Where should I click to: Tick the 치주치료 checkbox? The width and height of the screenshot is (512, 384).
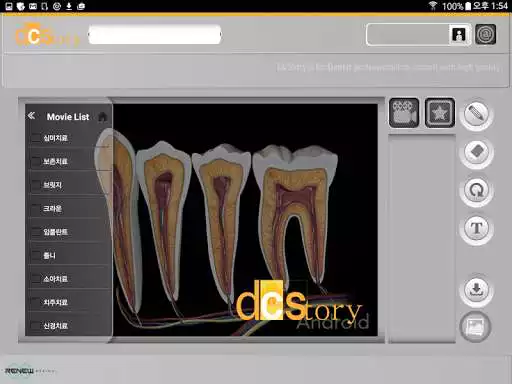(x=35, y=302)
